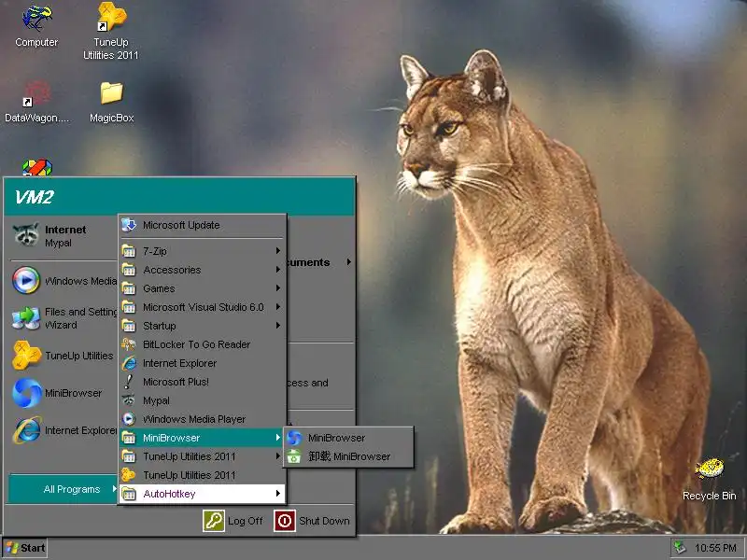Image resolution: width=747 pixels, height=560 pixels.
Task: Click the AutoHotkey folder icon
Action: (x=129, y=494)
